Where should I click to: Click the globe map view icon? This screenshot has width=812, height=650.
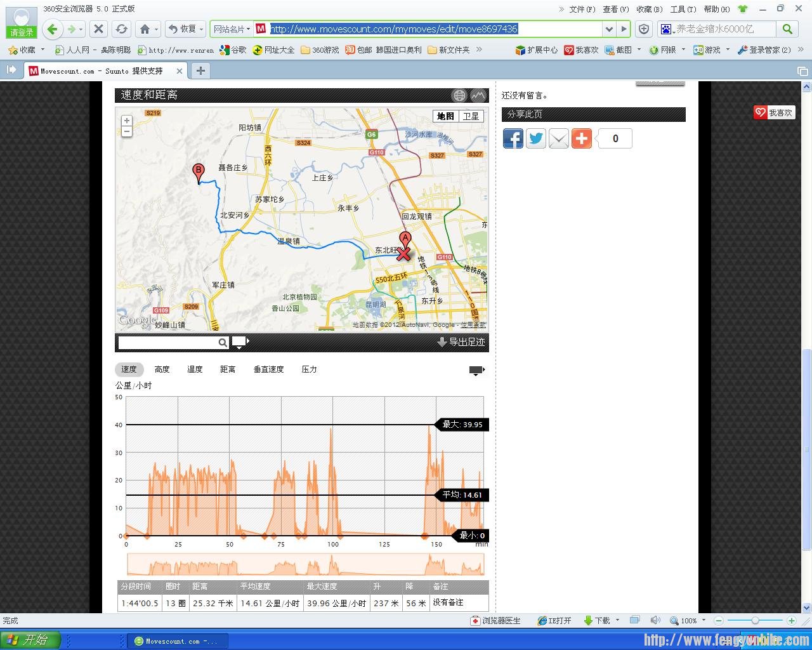459,95
